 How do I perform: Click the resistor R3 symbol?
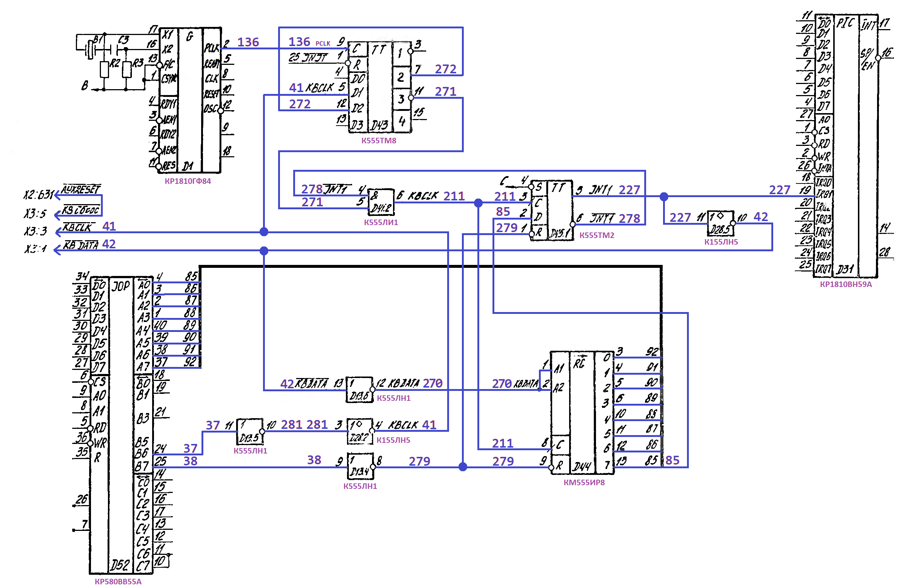(x=127, y=70)
